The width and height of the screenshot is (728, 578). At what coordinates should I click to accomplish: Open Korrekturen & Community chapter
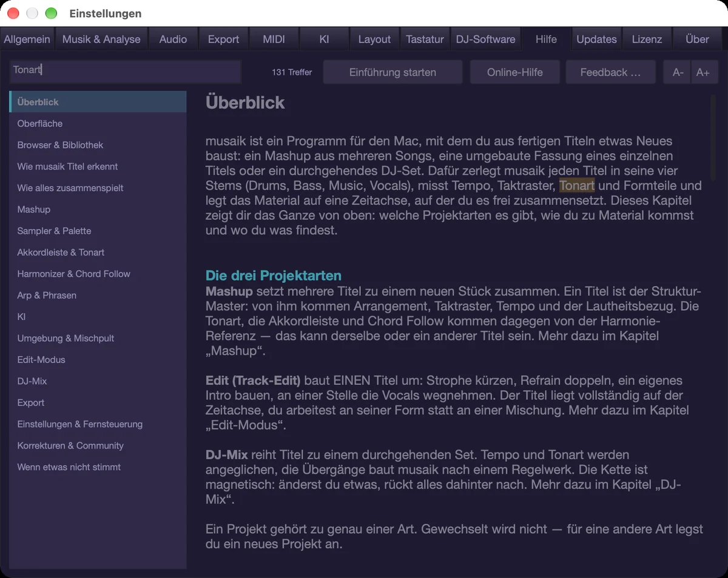(x=98, y=446)
